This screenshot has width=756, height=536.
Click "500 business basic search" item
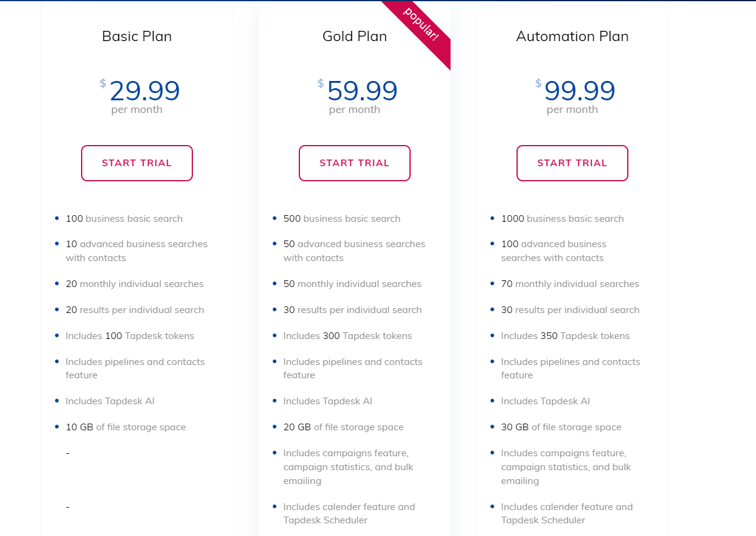pos(342,219)
